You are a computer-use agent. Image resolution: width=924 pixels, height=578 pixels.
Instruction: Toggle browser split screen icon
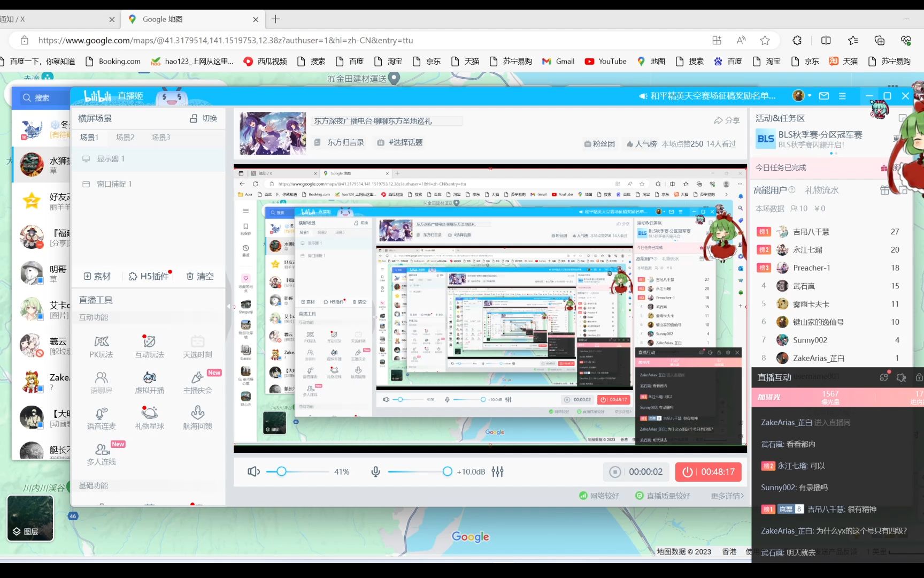pos(826,40)
